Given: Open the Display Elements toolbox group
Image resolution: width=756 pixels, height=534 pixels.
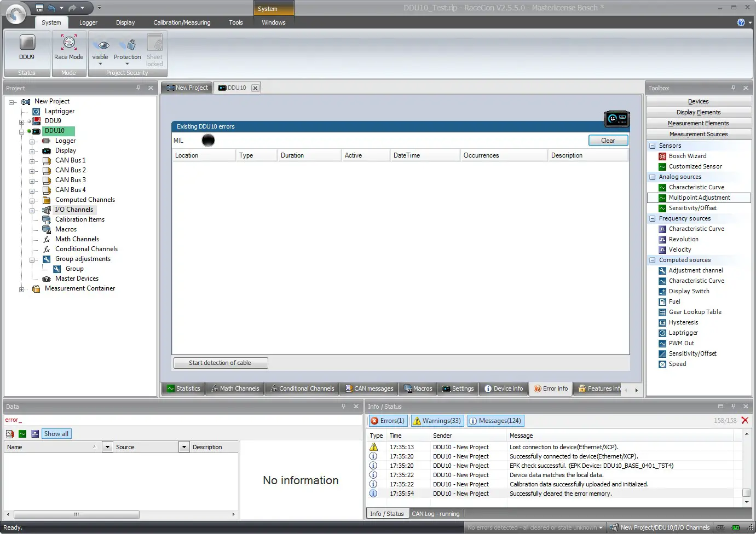Looking at the screenshot, I should pyautogui.click(x=699, y=113).
